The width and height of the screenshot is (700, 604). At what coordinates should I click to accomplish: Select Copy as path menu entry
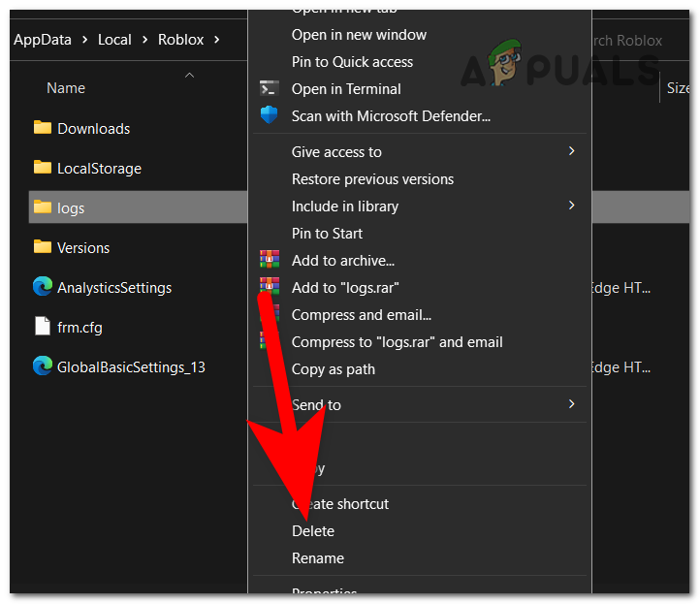(x=334, y=369)
